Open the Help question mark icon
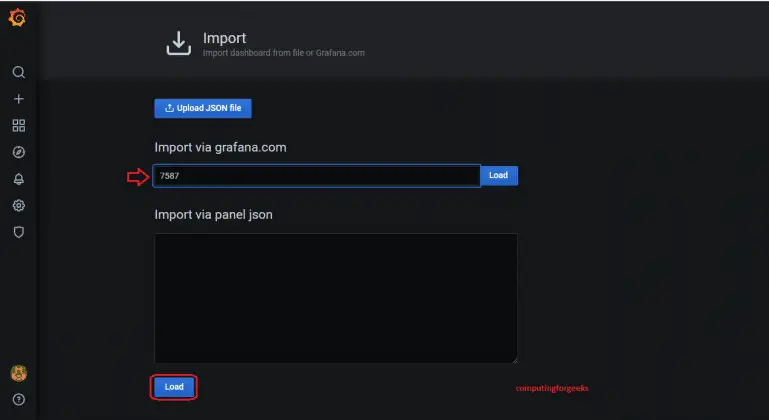The height and width of the screenshot is (420, 769). click(18, 399)
